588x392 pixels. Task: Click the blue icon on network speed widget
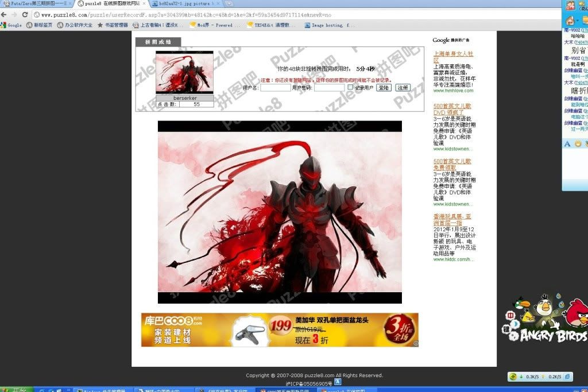(x=568, y=377)
